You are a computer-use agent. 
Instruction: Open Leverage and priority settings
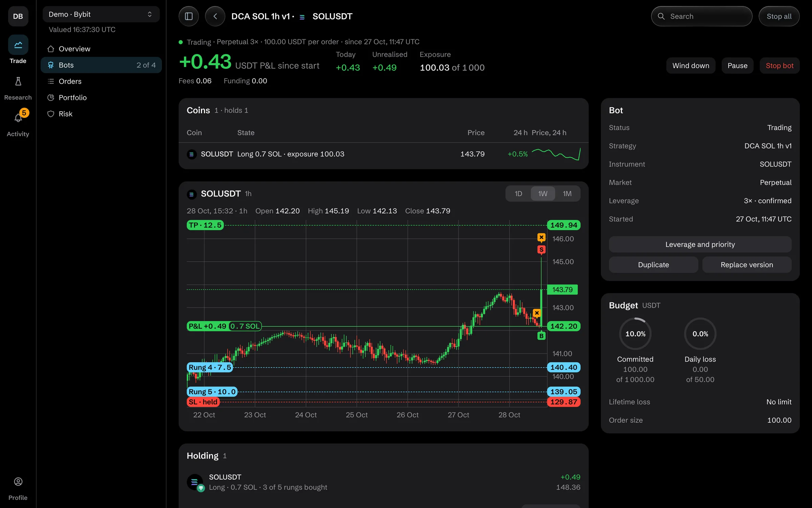tap(700, 245)
